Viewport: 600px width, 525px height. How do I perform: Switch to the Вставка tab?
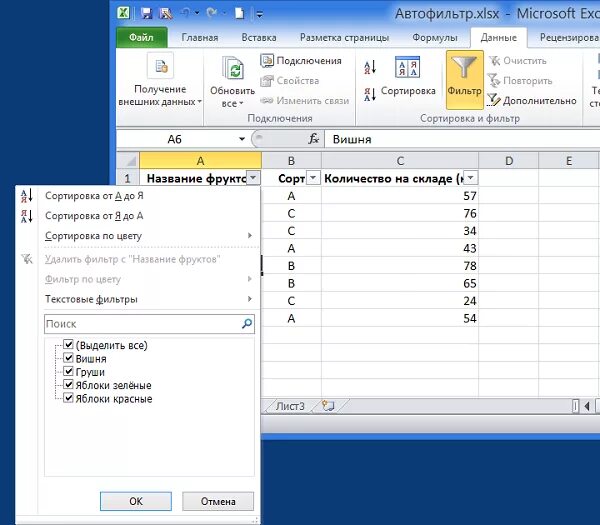pyautogui.click(x=259, y=38)
